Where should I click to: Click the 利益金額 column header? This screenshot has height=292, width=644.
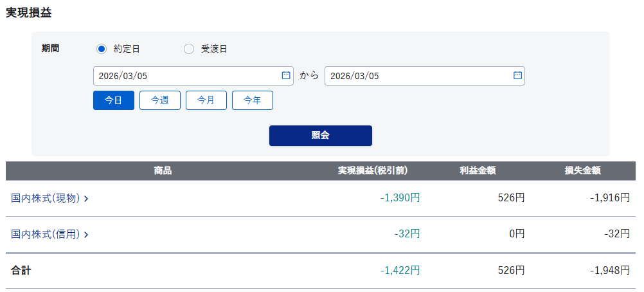478,171
